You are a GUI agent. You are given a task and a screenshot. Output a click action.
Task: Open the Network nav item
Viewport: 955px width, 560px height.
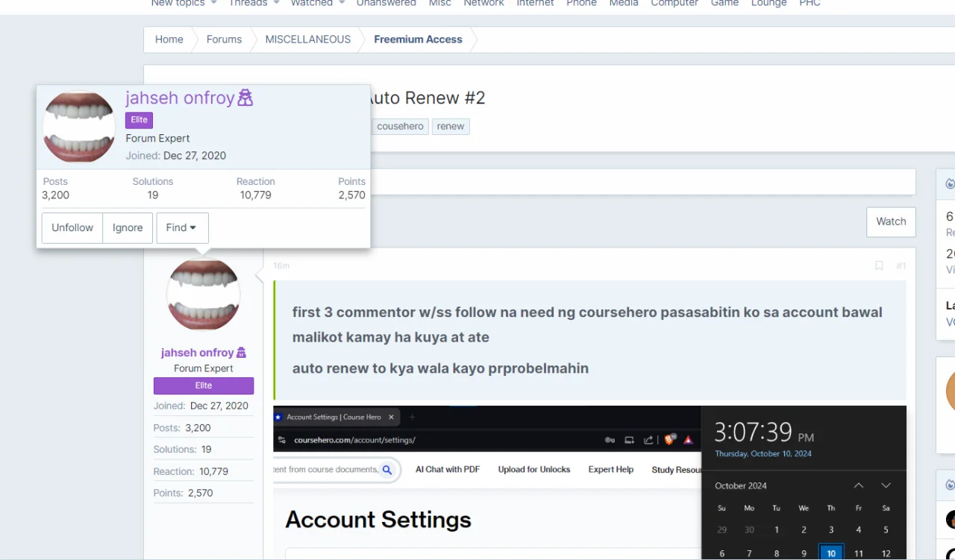click(x=484, y=3)
